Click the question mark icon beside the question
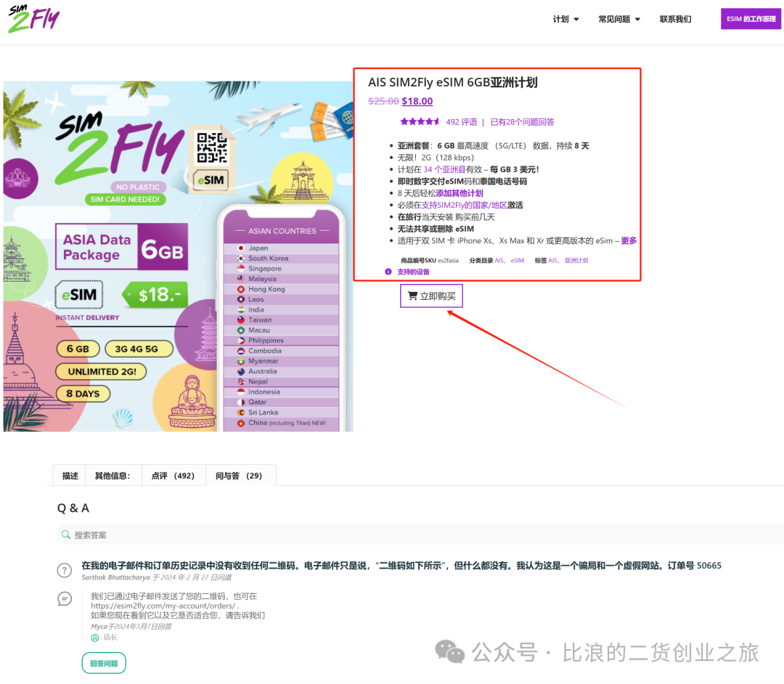The image size is (784, 684). pos(65,571)
